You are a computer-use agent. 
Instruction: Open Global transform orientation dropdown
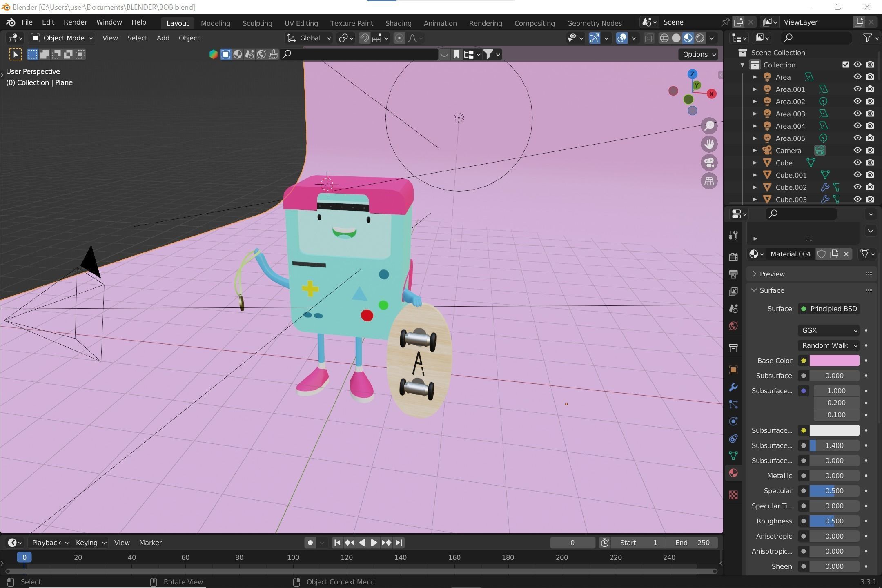coord(309,38)
